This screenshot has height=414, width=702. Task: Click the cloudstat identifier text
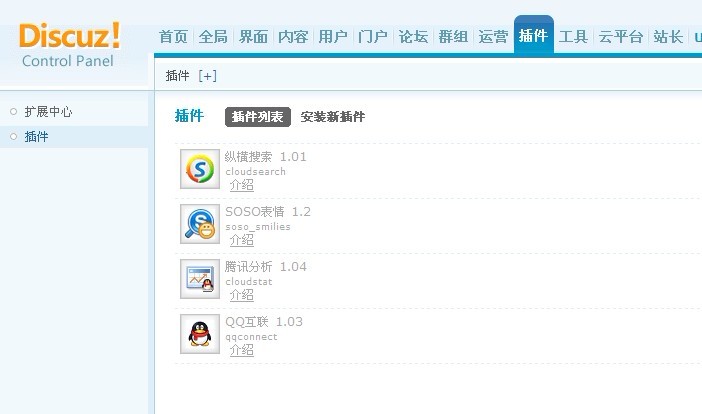(x=249, y=282)
